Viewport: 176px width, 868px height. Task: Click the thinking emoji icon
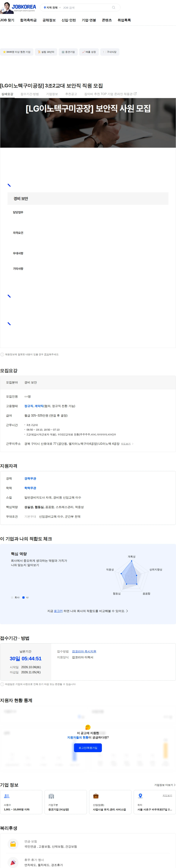(88, 727)
